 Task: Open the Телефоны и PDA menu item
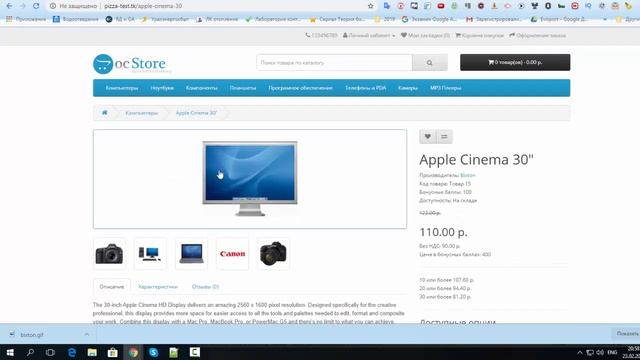pos(365,88)
